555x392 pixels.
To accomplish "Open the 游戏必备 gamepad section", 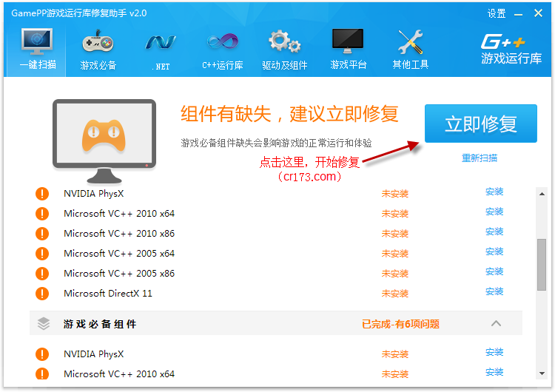I will point(98,49).
